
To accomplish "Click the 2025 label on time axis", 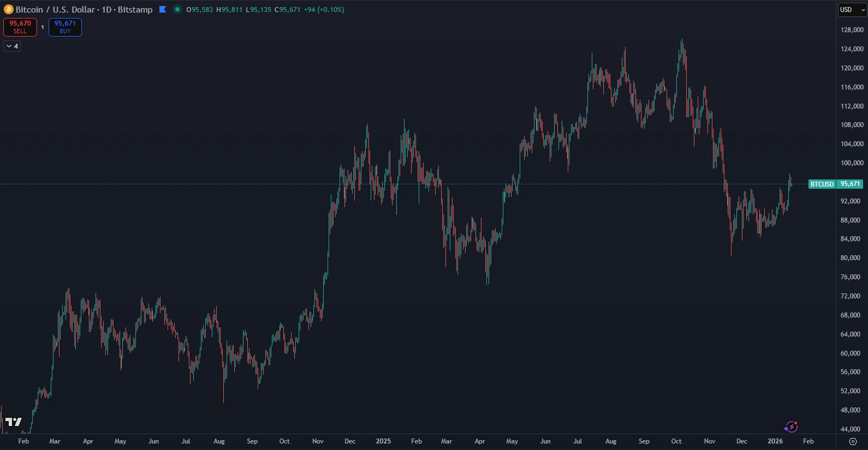I will [383, 441].
